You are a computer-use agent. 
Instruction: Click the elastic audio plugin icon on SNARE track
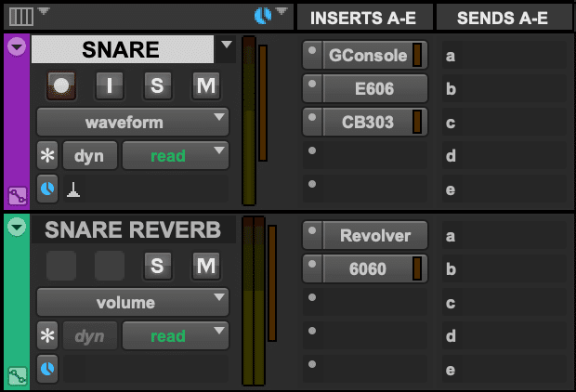click(73, 190)
